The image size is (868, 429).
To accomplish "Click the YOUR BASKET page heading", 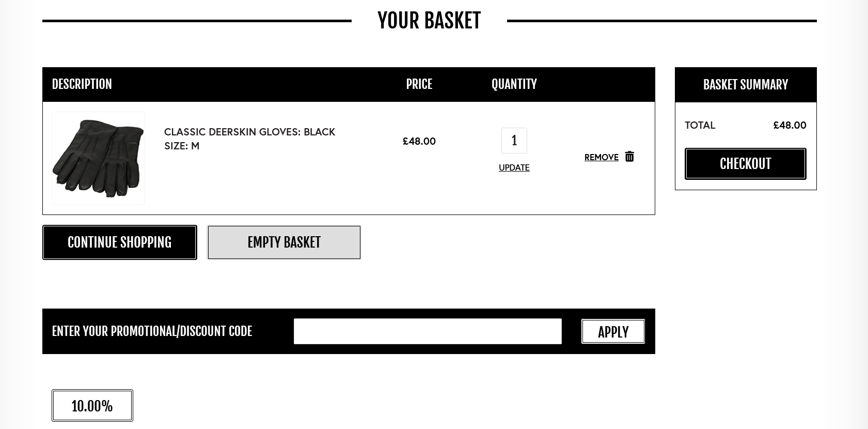I will point(429,21).
